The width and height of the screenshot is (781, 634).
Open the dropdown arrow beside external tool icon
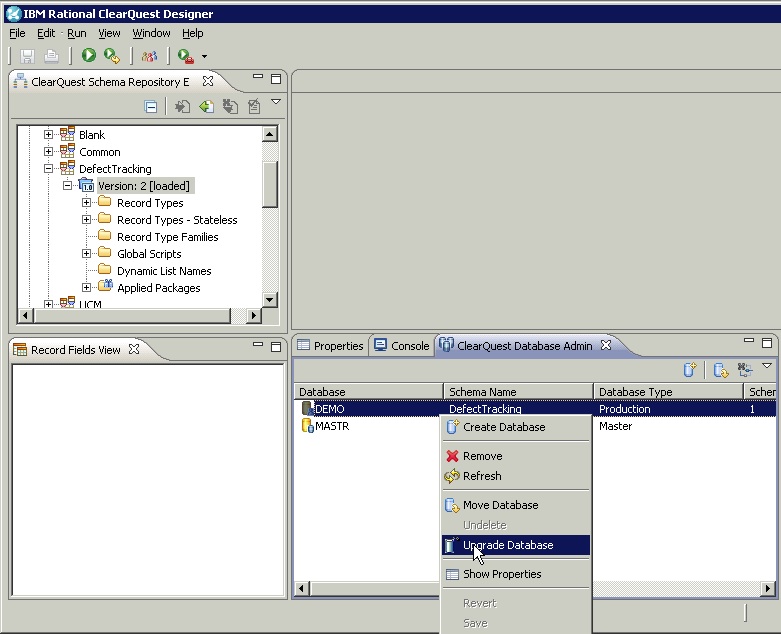(204, 56)
